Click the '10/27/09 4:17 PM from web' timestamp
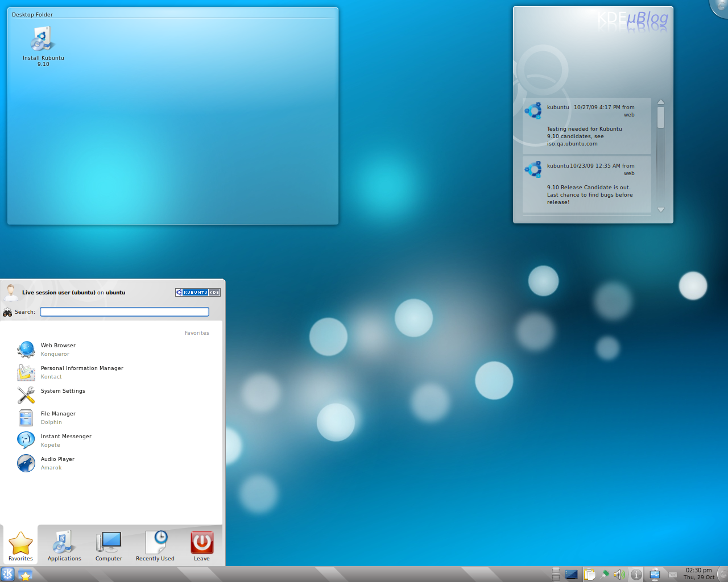This screenshot has width=728, height=582. [x=604, y=111]
